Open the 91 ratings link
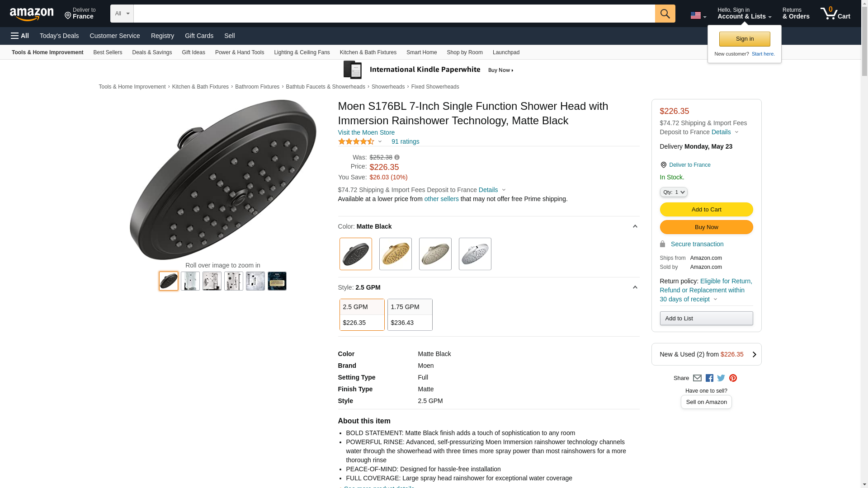868x488 pixels. pyautogui.click(x=405, y=141)
